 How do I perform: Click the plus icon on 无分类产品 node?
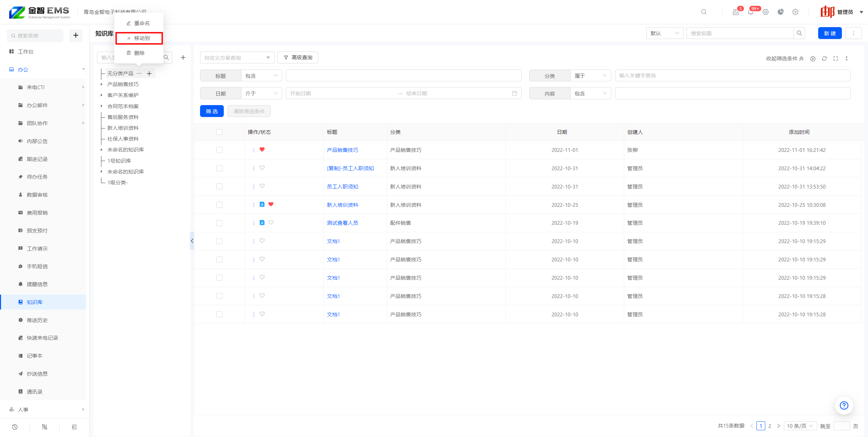[x=149, y=74]
